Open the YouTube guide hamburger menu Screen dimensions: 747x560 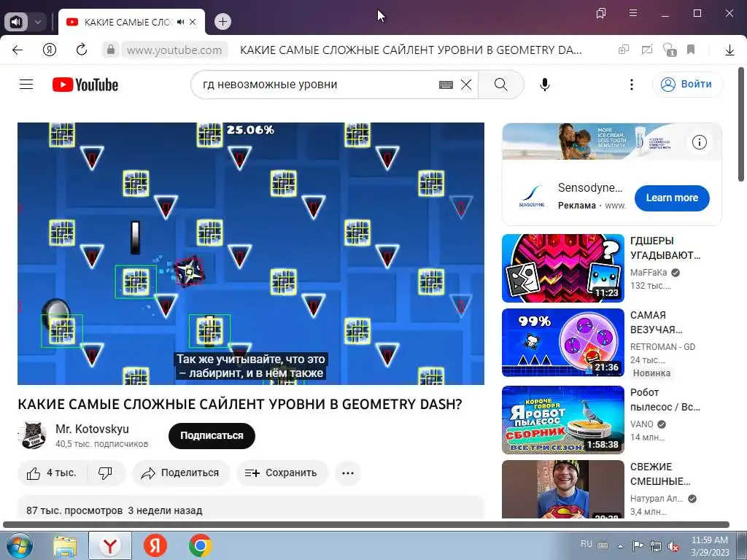pos(26,85)
